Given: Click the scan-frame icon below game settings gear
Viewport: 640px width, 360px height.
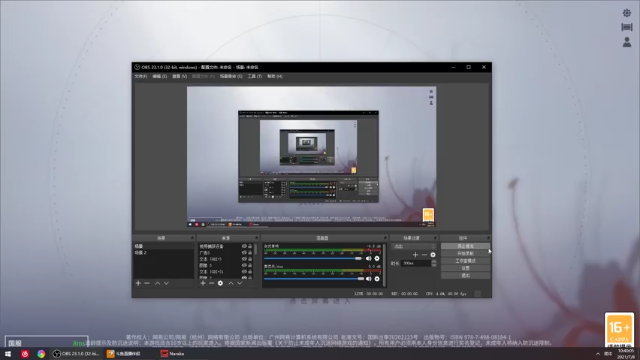Looking at the screenshot, I should click(627, 27).
